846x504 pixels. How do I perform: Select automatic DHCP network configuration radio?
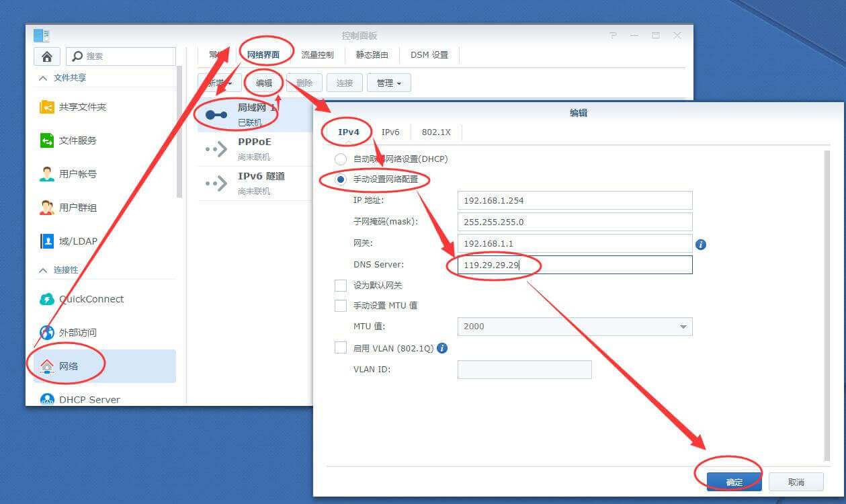point(341,159)
